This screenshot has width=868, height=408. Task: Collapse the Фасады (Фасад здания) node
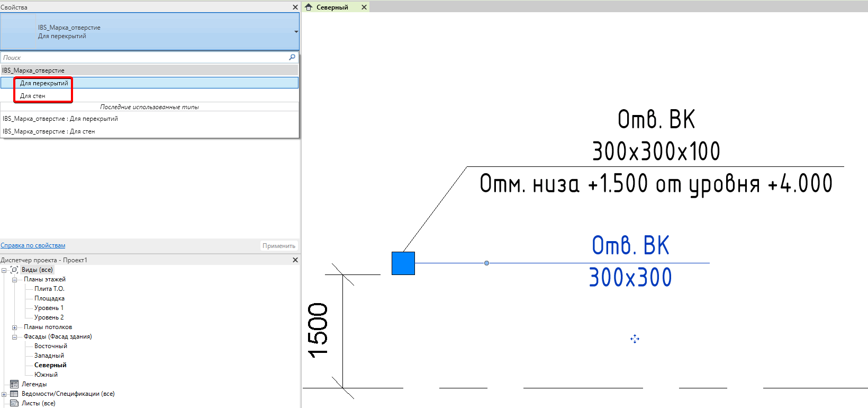coord(15,337)
